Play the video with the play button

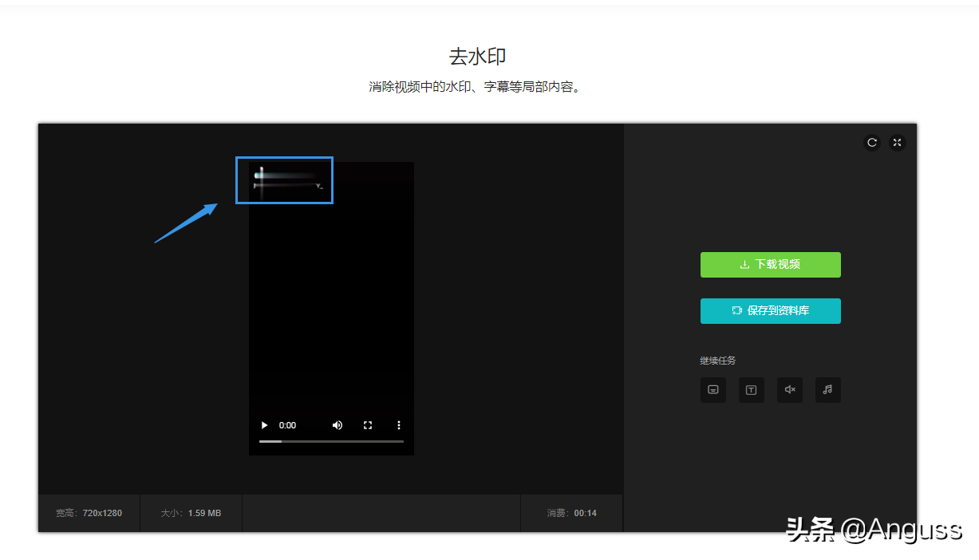click(265, 425)
